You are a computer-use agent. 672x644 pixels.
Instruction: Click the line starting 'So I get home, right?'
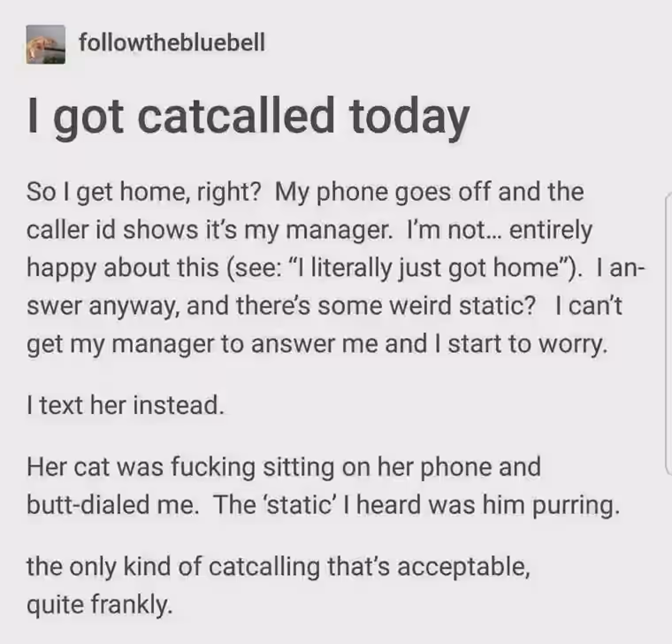pyautogui.click(x=305, y=192)
